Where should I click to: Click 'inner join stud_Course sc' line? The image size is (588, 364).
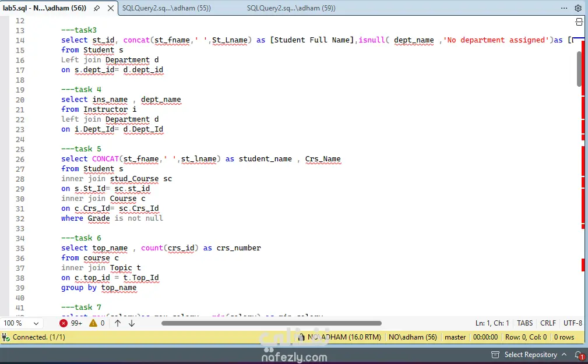pyautogui.click(x=117, y=179)
